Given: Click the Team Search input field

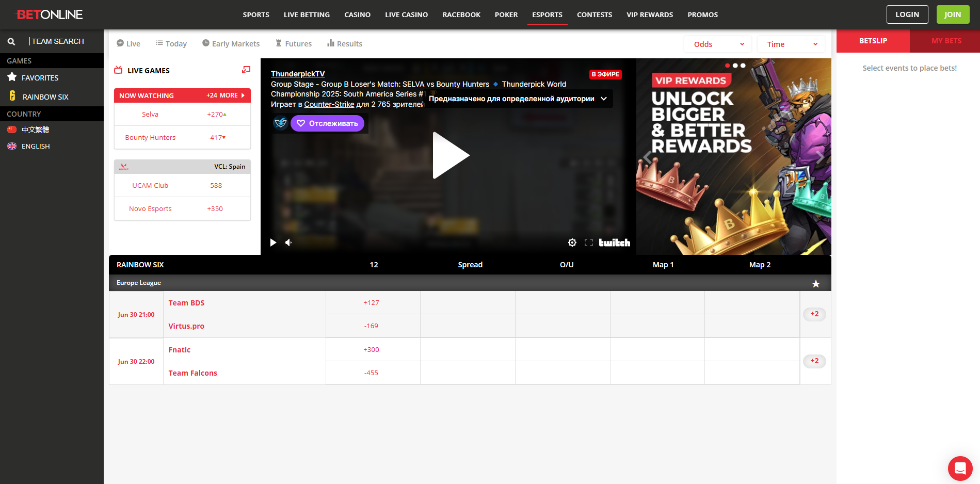Looking at the screenshot, I should click(x=65, y=41).
